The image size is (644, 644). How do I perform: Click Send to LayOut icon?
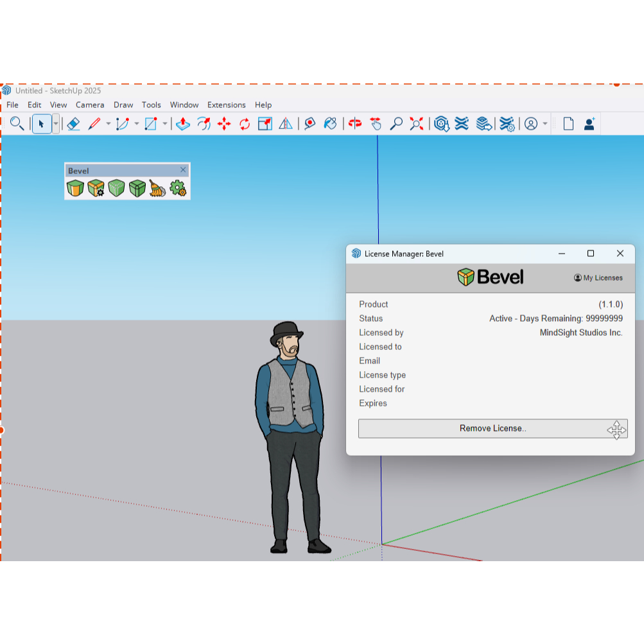tap(484, 124)
